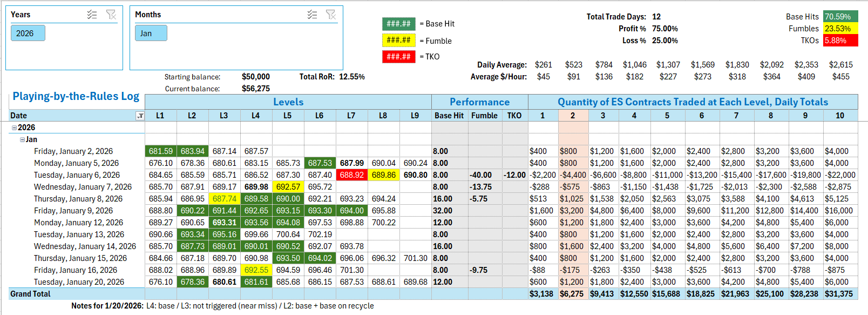Click the green Base Hit legend swatch

click(x=398, y=24)
